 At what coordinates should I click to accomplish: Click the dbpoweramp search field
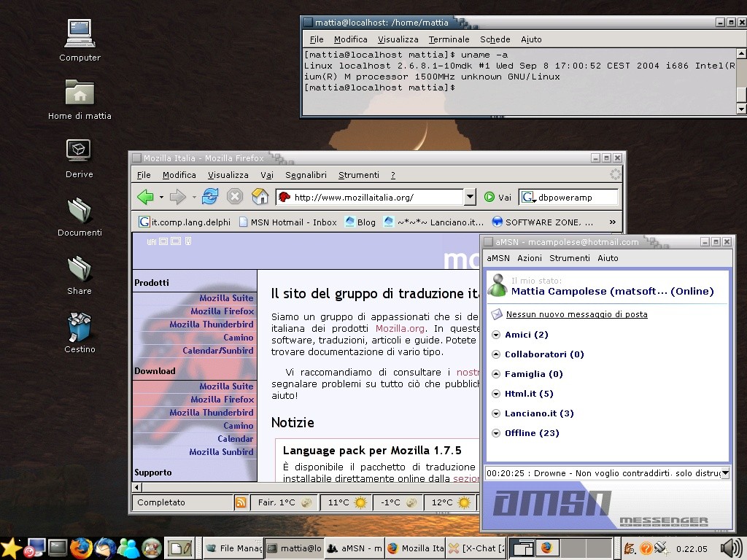[x=577, y=197]
